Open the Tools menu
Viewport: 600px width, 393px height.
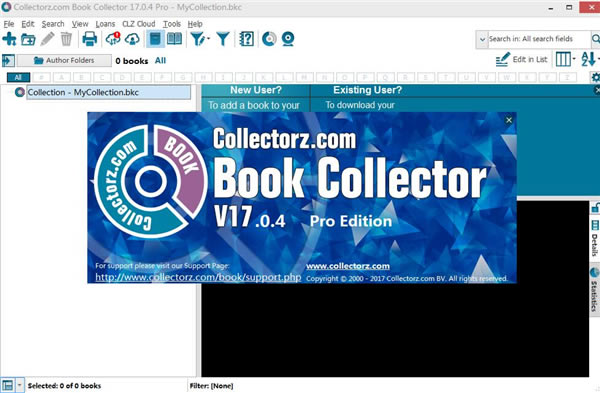(x=172, y=24)
